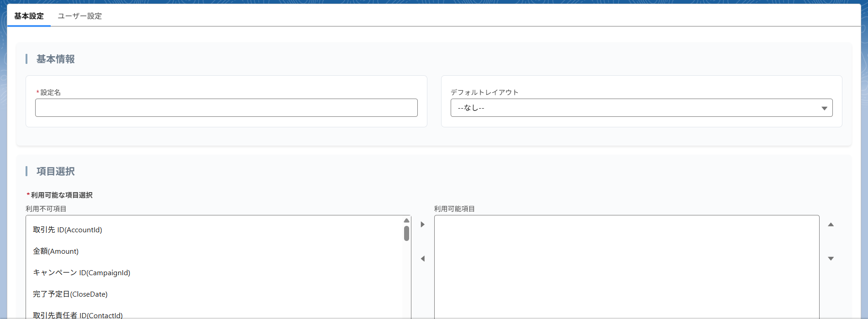Viewport: 868px width, 319px height.
Task: Open the ユーザー設定 tab
Action: [x=79, y=16]
